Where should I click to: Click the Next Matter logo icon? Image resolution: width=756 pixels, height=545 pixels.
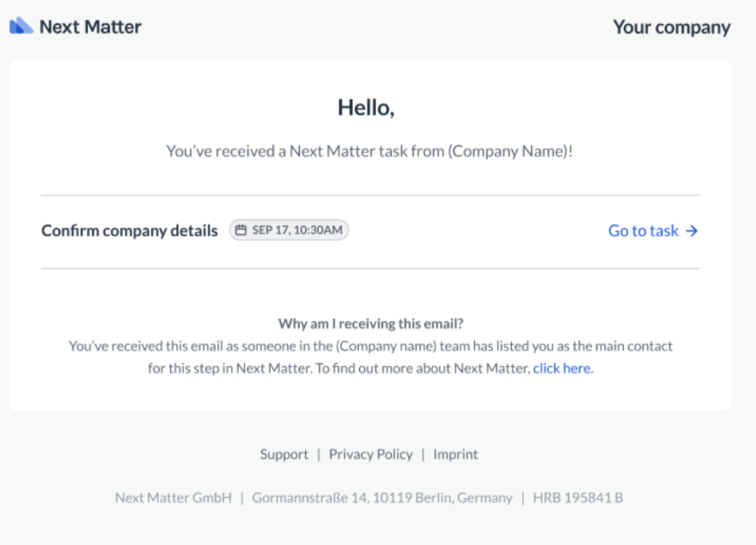pyautogui.click(x=21, y=26)
